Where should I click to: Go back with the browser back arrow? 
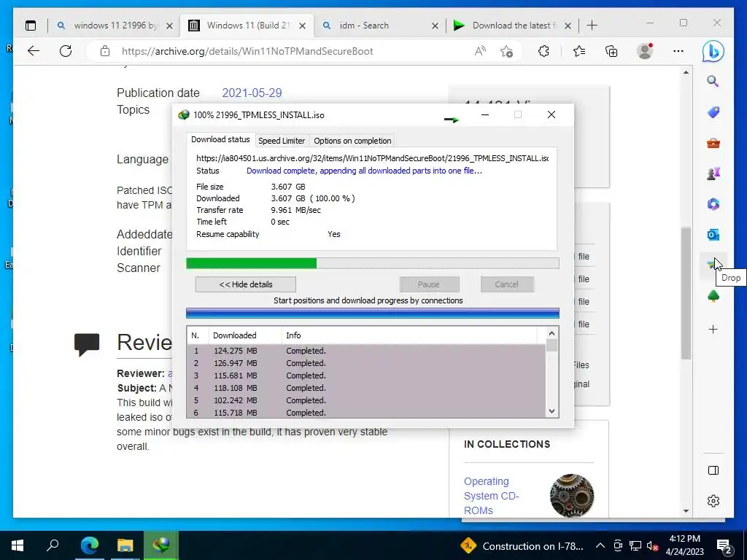34,51
